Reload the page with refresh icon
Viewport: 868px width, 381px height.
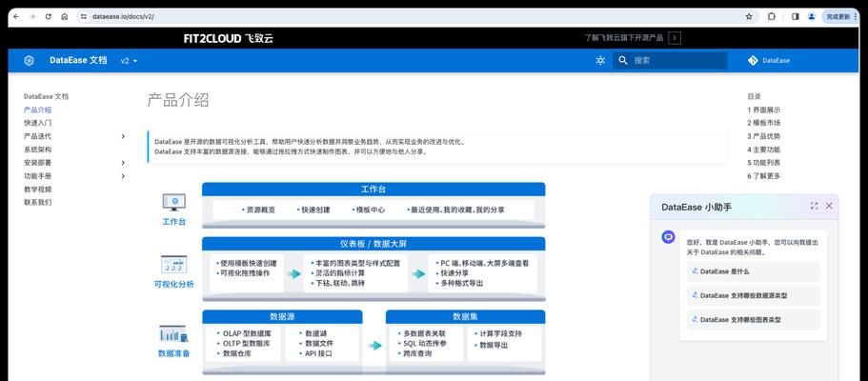coord(49,16)
